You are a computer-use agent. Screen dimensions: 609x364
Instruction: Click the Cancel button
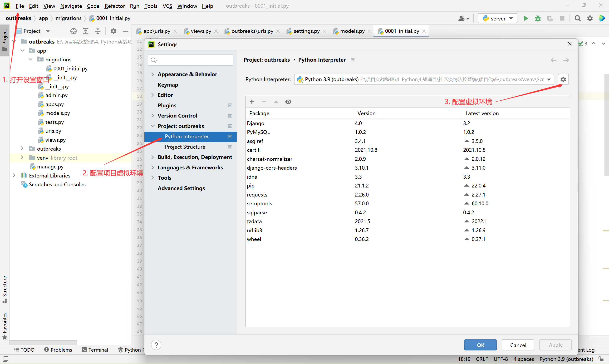pos(518,345)
